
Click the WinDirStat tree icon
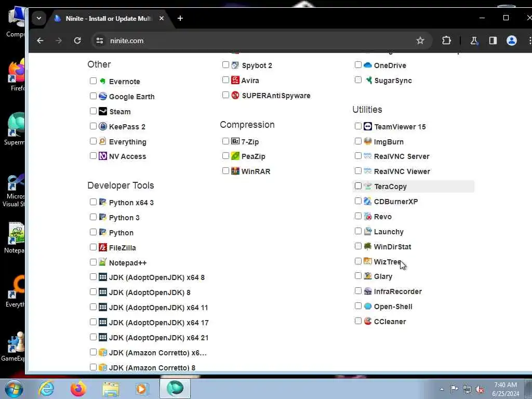[367, 246]
